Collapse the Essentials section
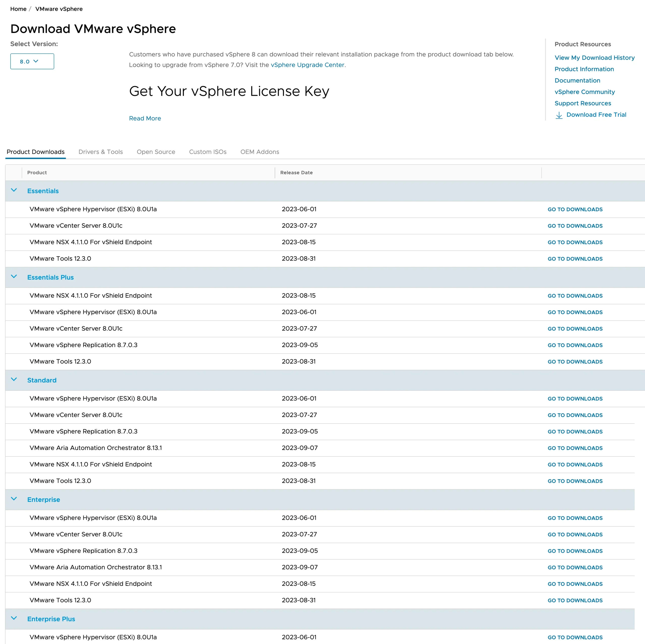 (x=14, y=190)
